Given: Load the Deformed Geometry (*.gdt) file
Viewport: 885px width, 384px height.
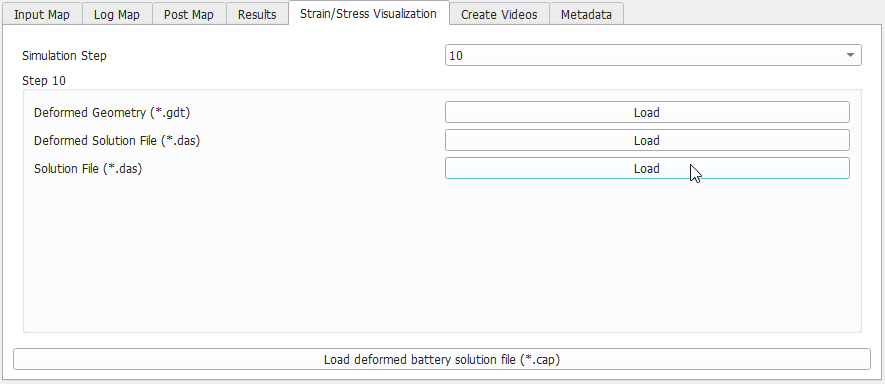Looking at the screenshot, I should coord(647,112).
